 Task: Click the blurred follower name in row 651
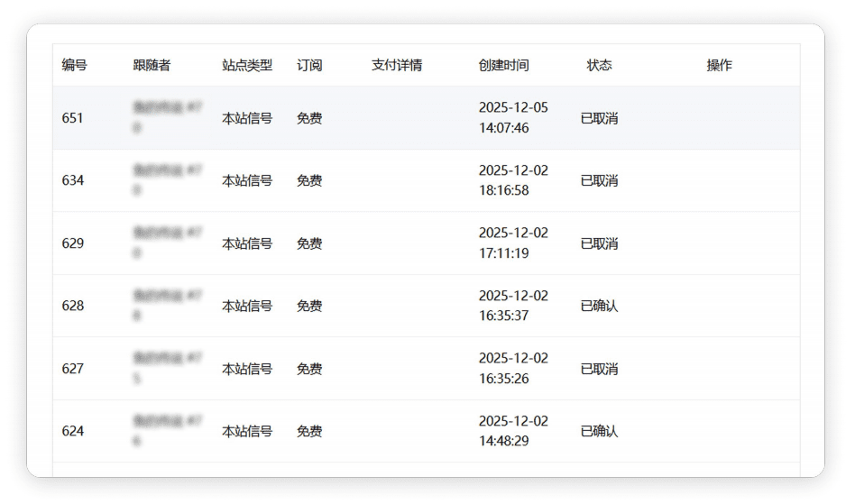click(x=167, y=117)
